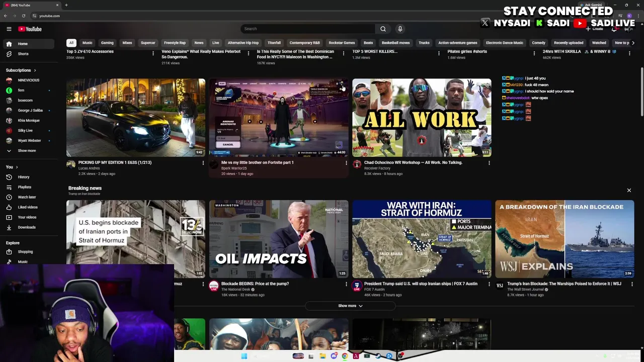Select the Freestyle Rap chip

(175, 43)
